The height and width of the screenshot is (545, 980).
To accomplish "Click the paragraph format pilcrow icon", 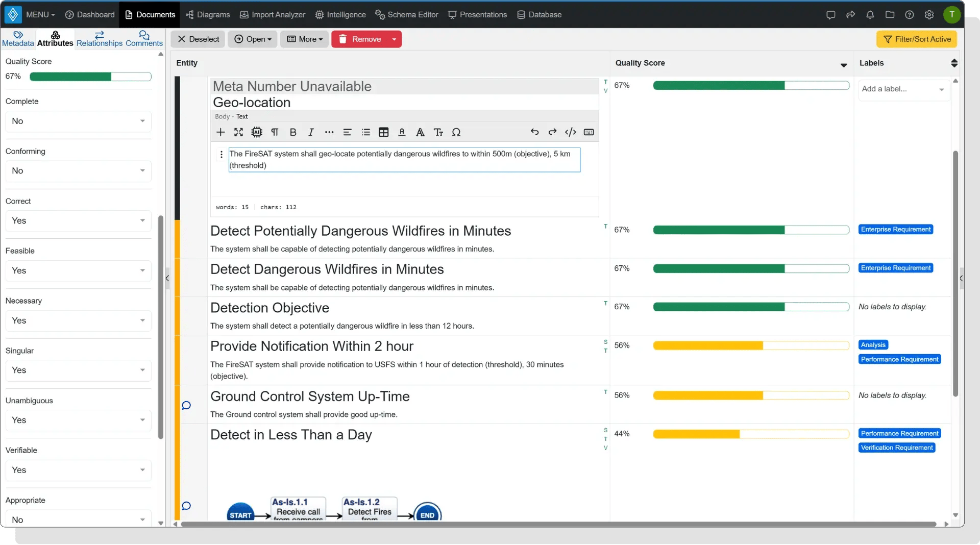I will pyautogui.click(x=275, y=132).
